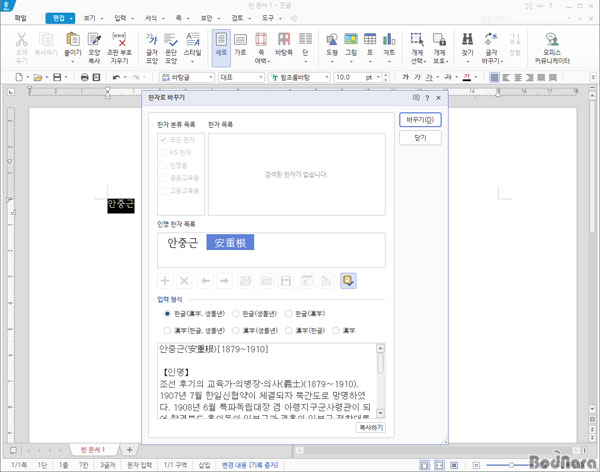Click the 조판 부호 지우기 icon

(119, 48)
